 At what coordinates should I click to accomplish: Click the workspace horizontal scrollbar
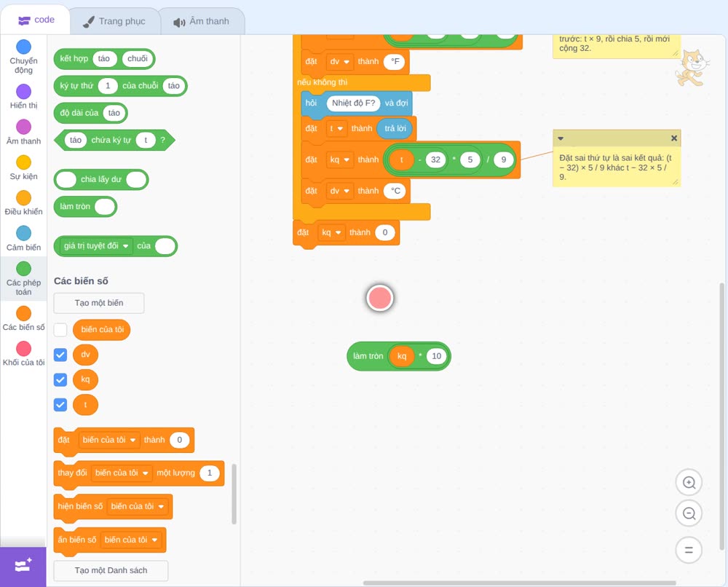520,583
